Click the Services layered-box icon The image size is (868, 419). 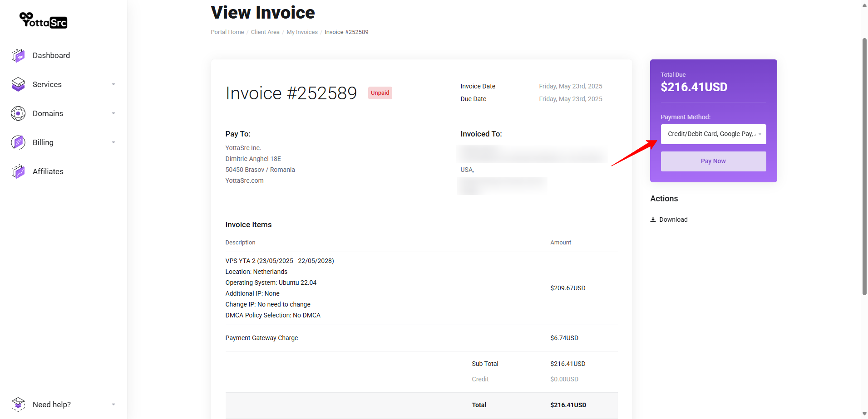18,84
